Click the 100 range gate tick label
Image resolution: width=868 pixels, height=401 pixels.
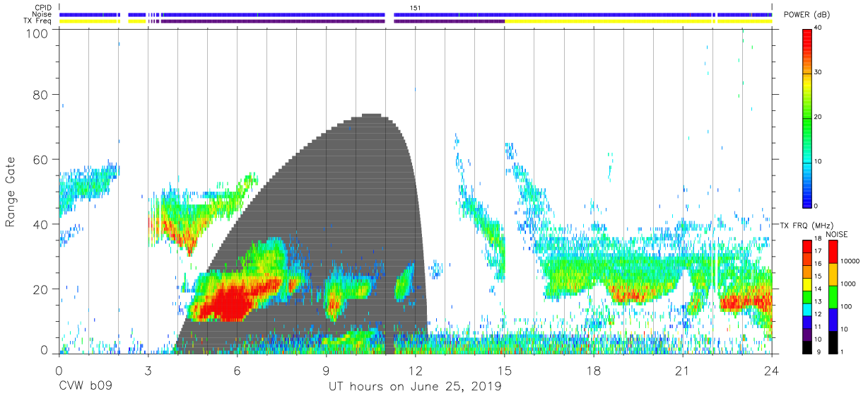[37, 33]
